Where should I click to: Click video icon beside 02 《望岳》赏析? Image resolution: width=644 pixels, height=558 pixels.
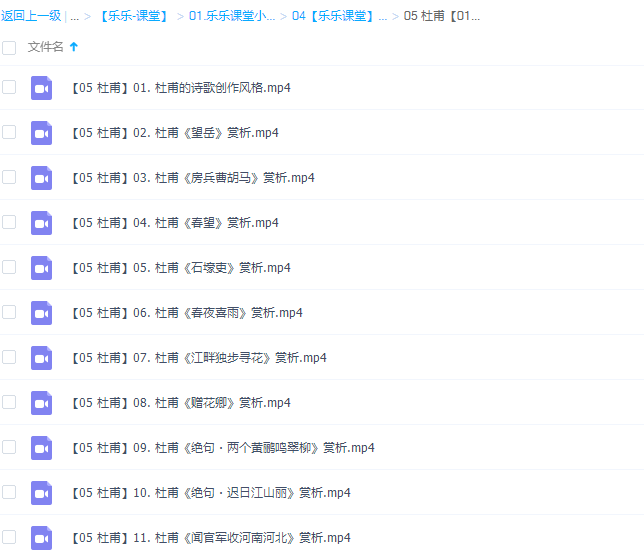(41, 133)
